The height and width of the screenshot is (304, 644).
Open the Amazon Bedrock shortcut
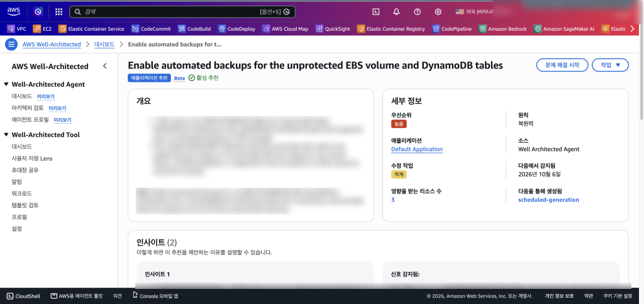tap(502, 29)
